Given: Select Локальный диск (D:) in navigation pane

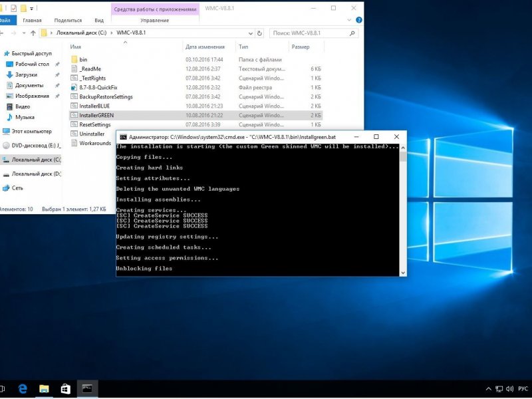Looking at the screenshot, I should [36, 174].
